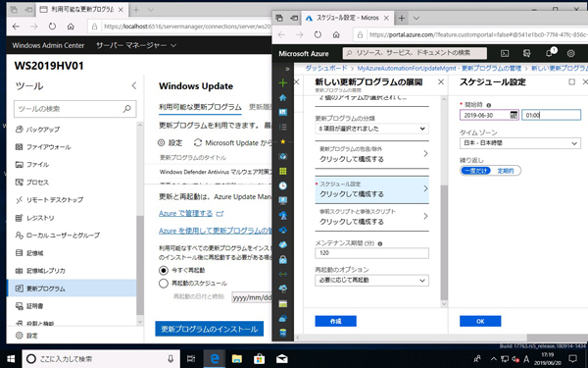Reload the Windows Admin Center browser page
The width and height of the screenshot is (588, 368).
pyautogui.click(x=52, y=26)
